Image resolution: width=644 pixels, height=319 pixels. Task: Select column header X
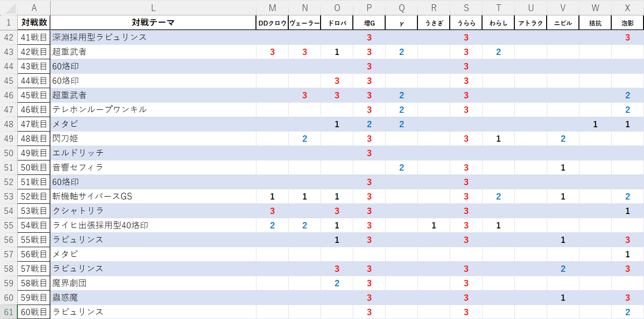pos(628,8)
